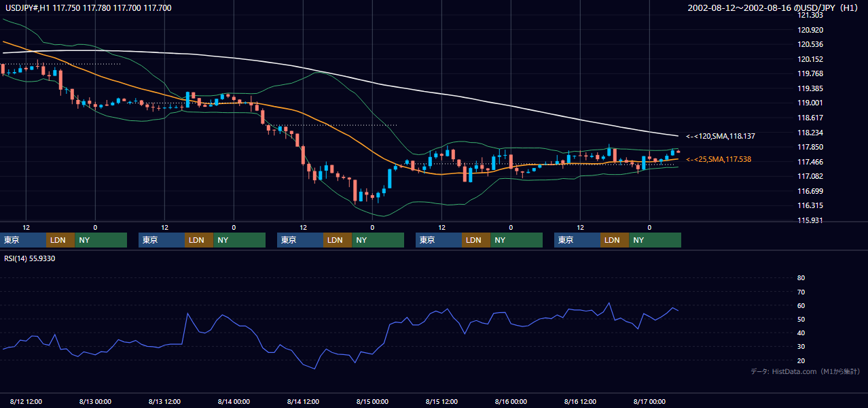Viewport: 868px width, 408px height.
Task: Click RSI scale value 80
Action: pyautogui.click(x=801, y=278)
